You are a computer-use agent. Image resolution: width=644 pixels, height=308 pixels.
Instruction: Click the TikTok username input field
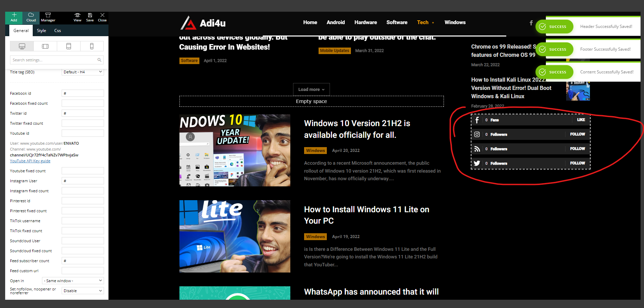click(83, 221)
